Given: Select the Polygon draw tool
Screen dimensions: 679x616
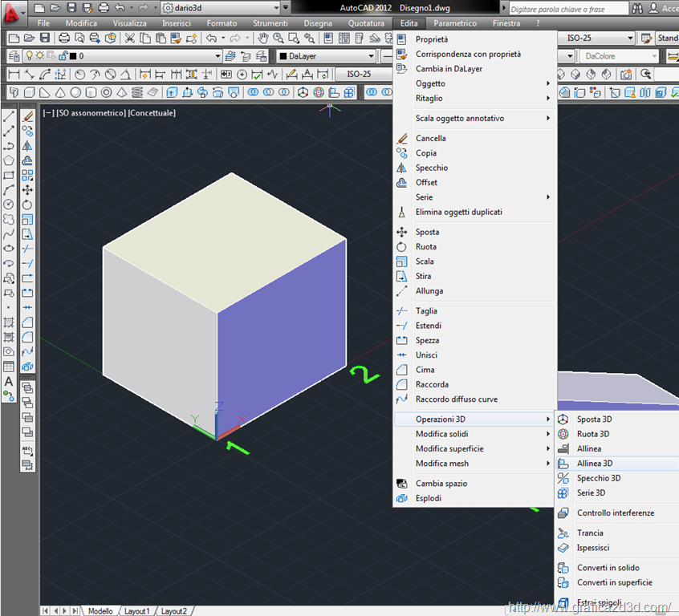Looking at the screenshot, I should point(9,160).
